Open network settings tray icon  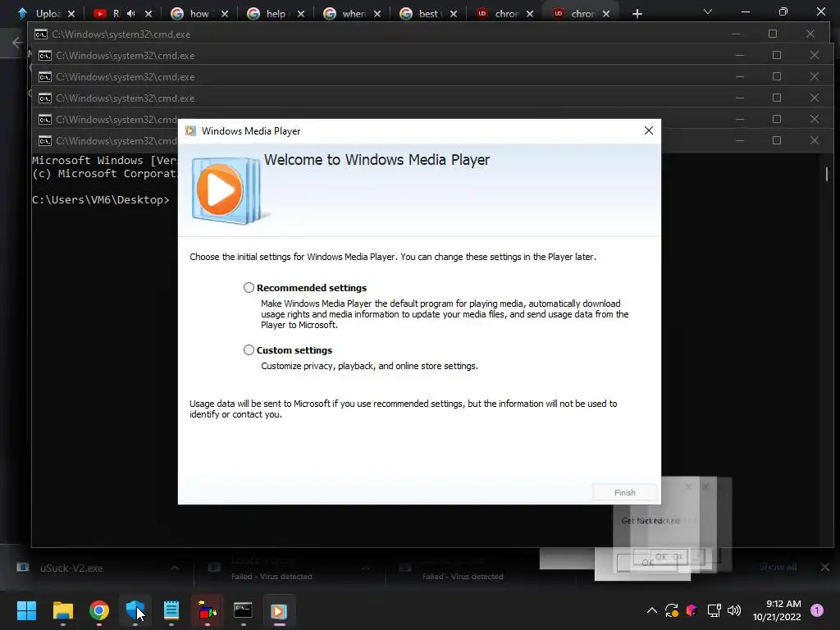pos(714,610)
